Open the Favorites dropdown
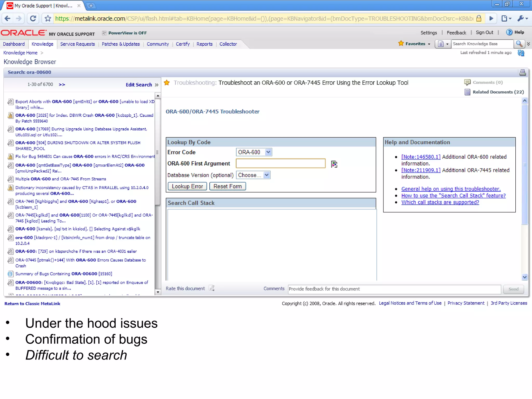The width and height of the screenshot is (532, 399). click(414, 44)
